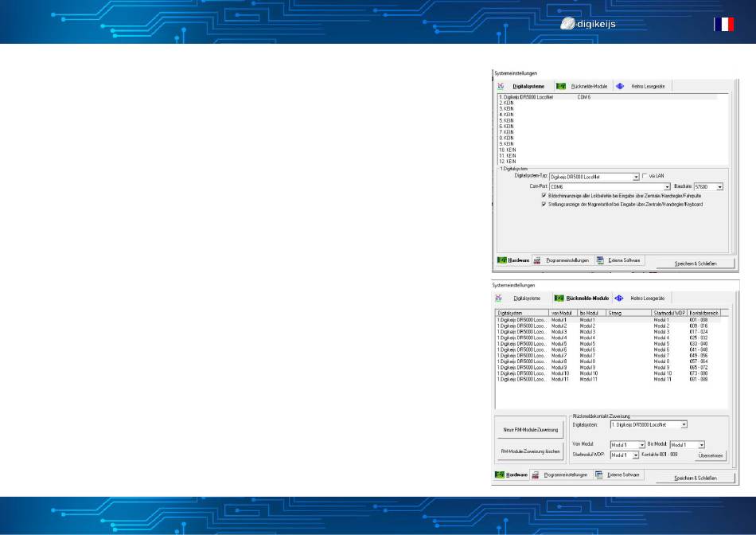Click the Strang column header
The width and height of the screenshot is (756, 535).
[x=629, y=313]
